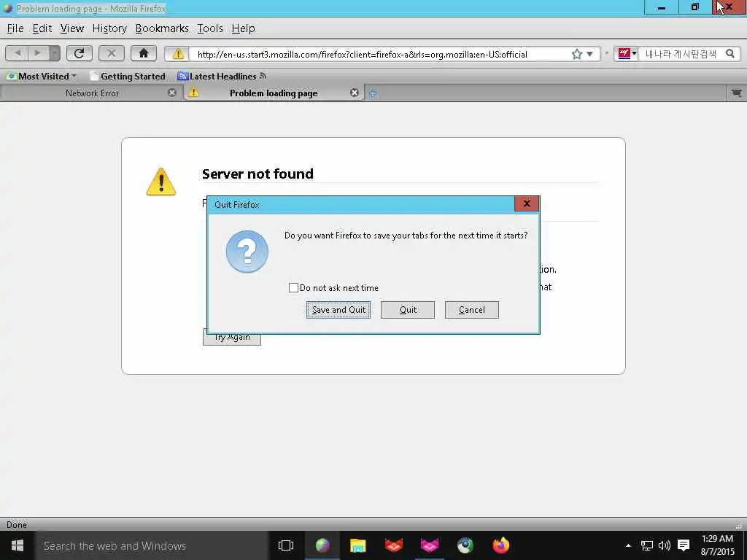Show hidden system tray icons
Screen dimensions: 747x560
pyautogui.click(x=628, y=545)
